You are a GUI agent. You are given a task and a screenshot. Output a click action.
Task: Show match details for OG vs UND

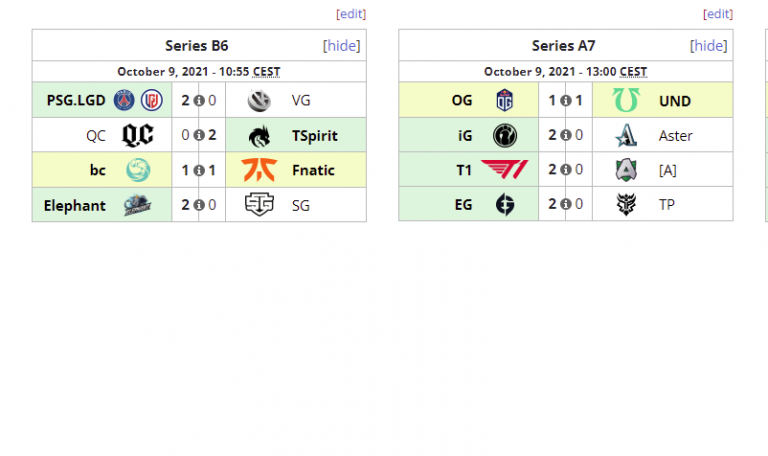tap(566, 100)
